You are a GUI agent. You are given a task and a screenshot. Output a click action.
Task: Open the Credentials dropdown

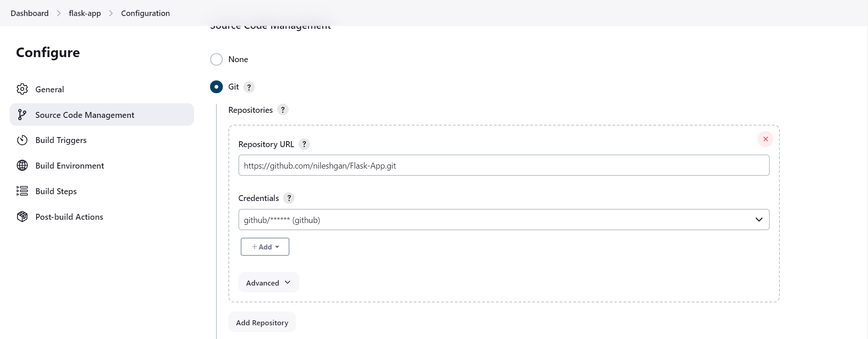(504, 220)
